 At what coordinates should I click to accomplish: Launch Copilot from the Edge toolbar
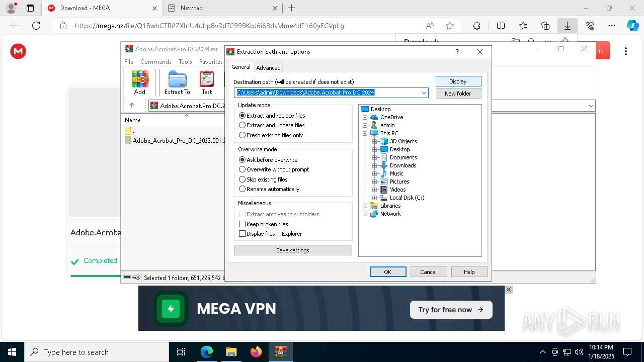(632, 26)
